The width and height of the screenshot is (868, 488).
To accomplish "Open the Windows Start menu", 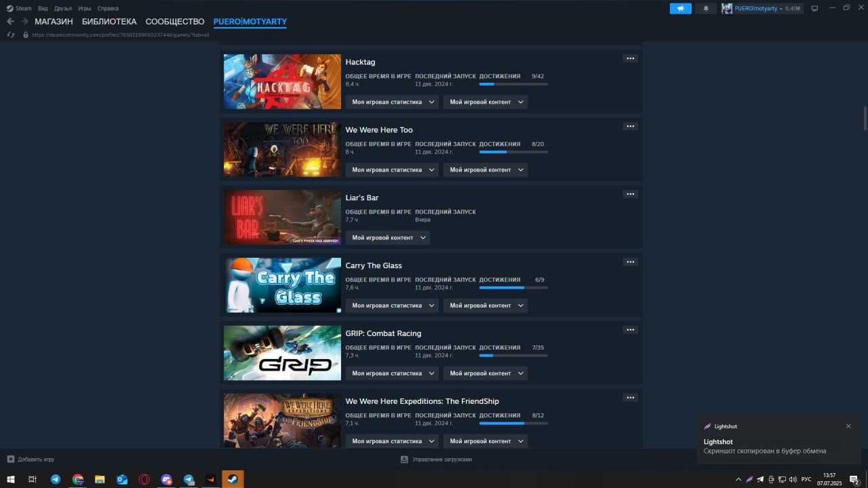I will click(x=11, y=479).
